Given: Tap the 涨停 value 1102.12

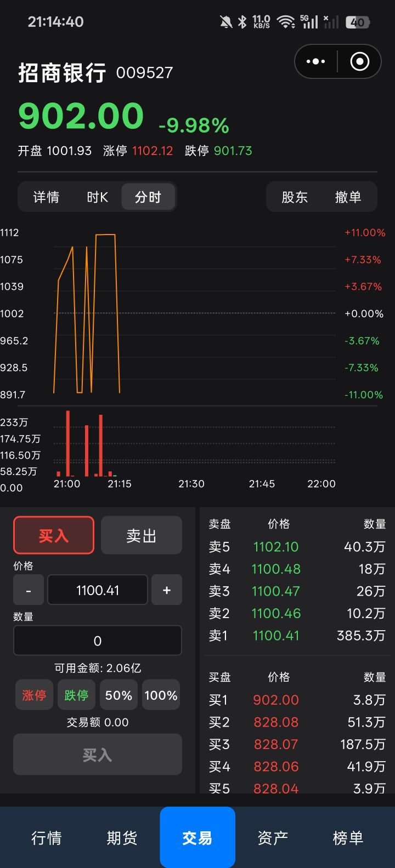Looking at the screenshot, I should 153,151.
